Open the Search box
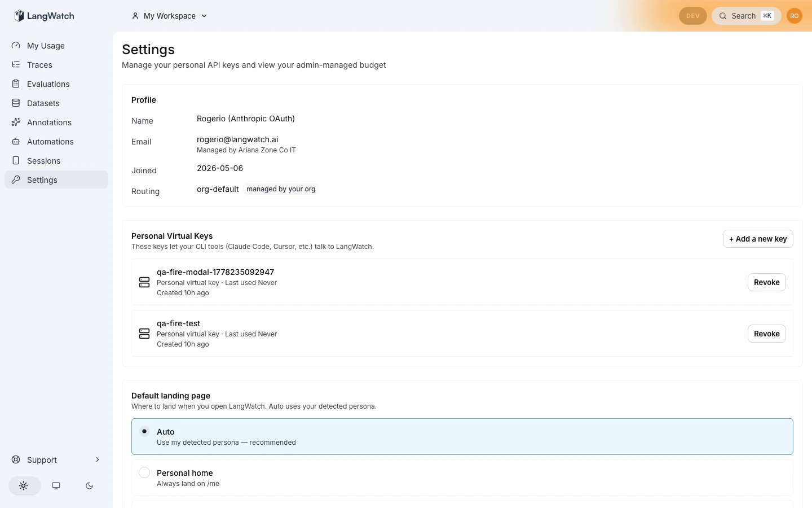The width and height of the screenshot is (812, 508). 747,16
